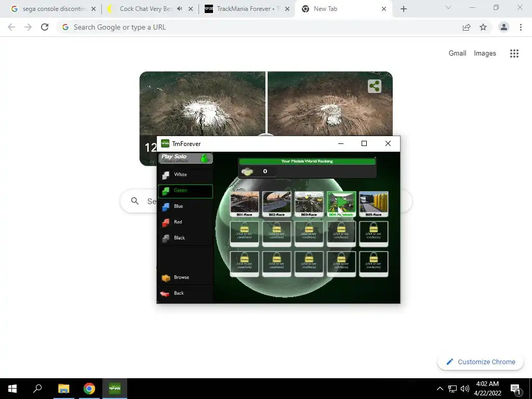
Task: Click TmForever taskbar icon
Action: click(115, 389)
